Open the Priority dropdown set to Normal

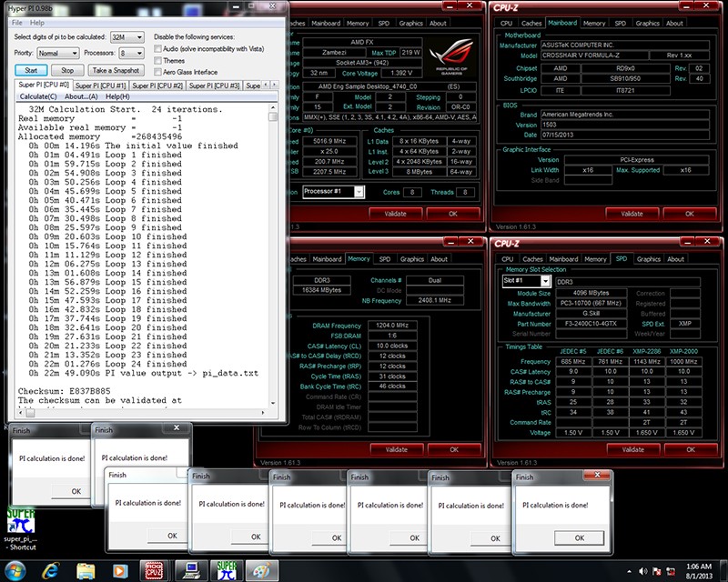tap(58, 53)
